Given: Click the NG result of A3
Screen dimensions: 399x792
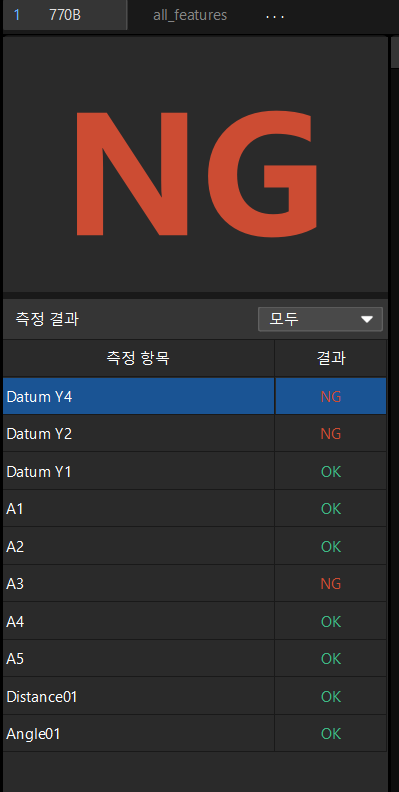Looking at the screenshot, I should click(x=331, y=584).
